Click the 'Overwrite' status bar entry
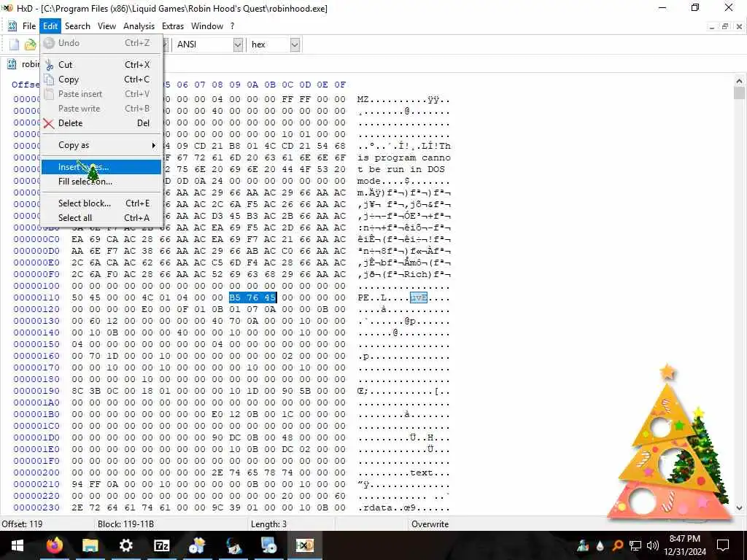This screenshot has width=747, height=560. click(430, 524)
